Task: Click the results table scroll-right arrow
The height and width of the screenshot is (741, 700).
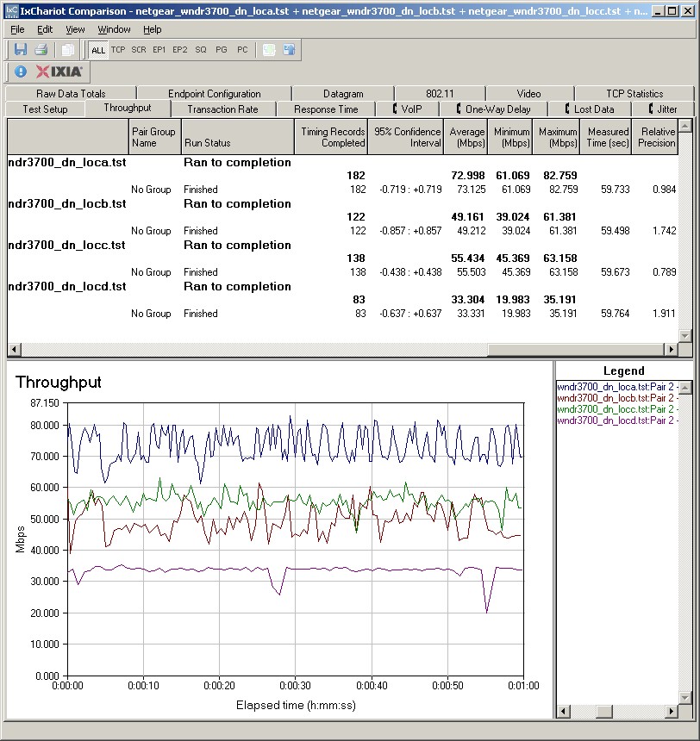Action: pos(672,350)
